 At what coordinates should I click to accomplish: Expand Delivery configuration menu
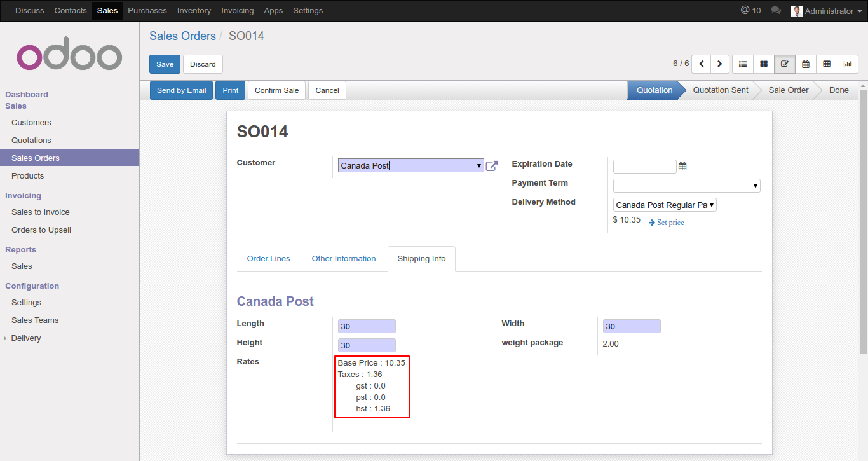click(x=26, y=338)
